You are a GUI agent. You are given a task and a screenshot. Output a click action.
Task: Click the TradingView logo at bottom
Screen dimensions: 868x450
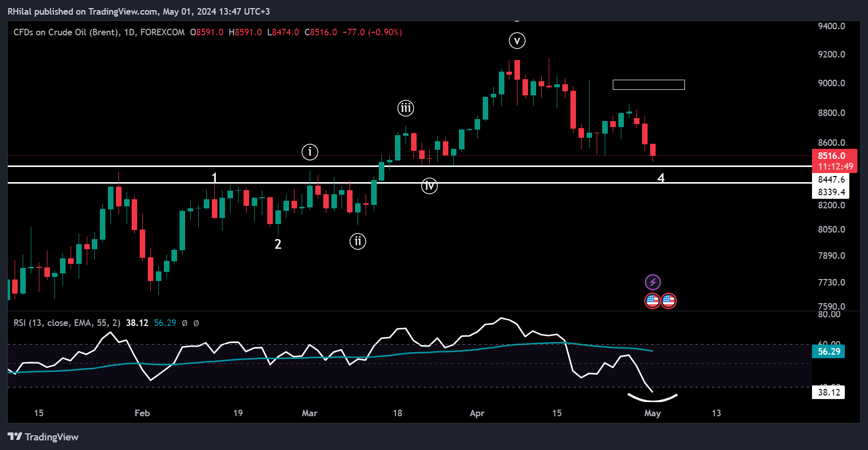pos(43,437)
